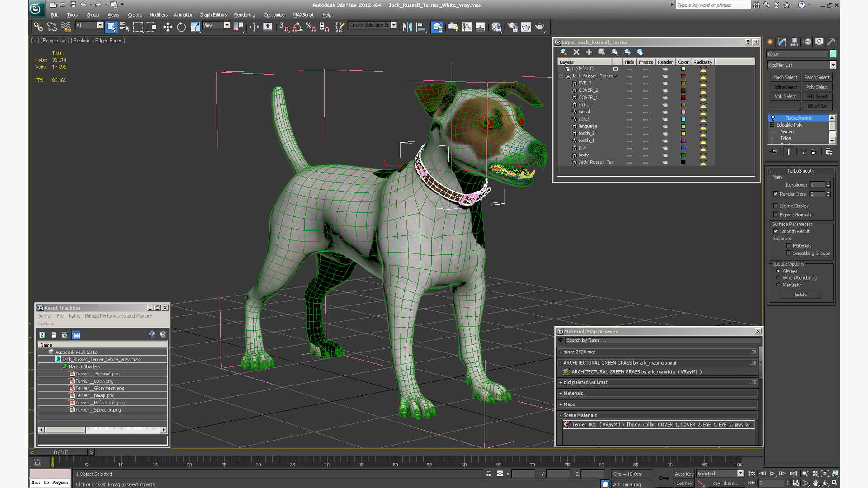Open the Material Editor icon
This screenshot has width=868, height=488.
[496, 27]
